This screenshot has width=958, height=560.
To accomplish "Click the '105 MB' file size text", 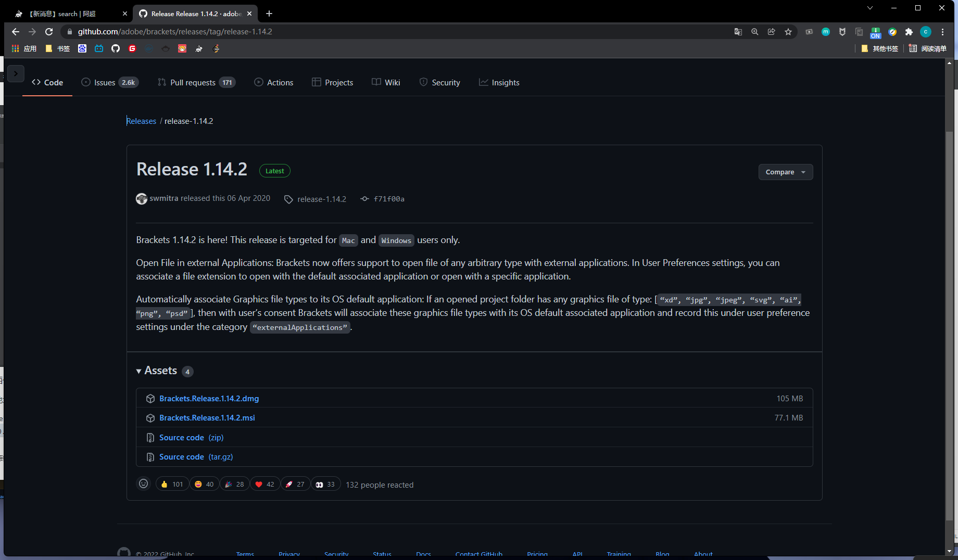I will [x=790, y=398].
